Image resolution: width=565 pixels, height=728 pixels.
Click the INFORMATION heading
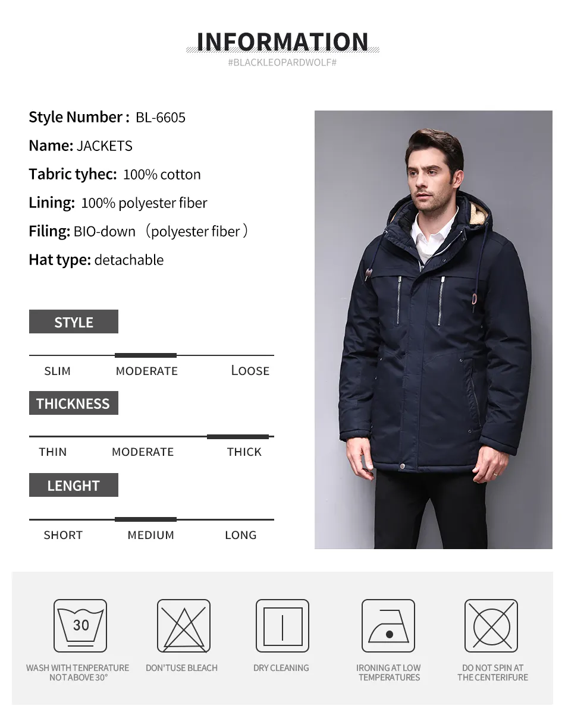coord(282,41)
